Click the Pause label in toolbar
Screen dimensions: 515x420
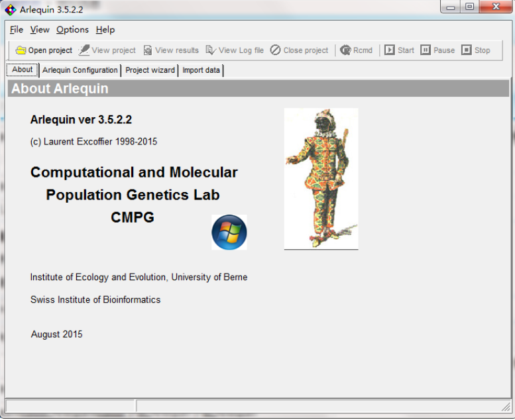click(444, 50)
